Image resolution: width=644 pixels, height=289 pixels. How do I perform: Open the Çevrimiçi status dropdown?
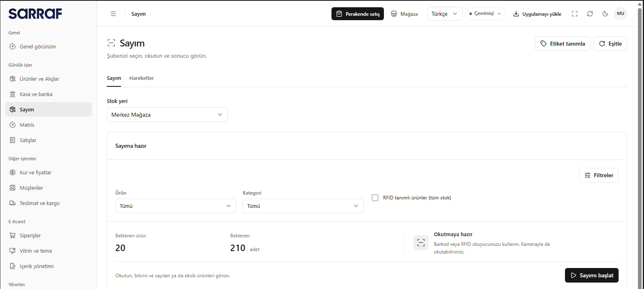click(485, 14)
